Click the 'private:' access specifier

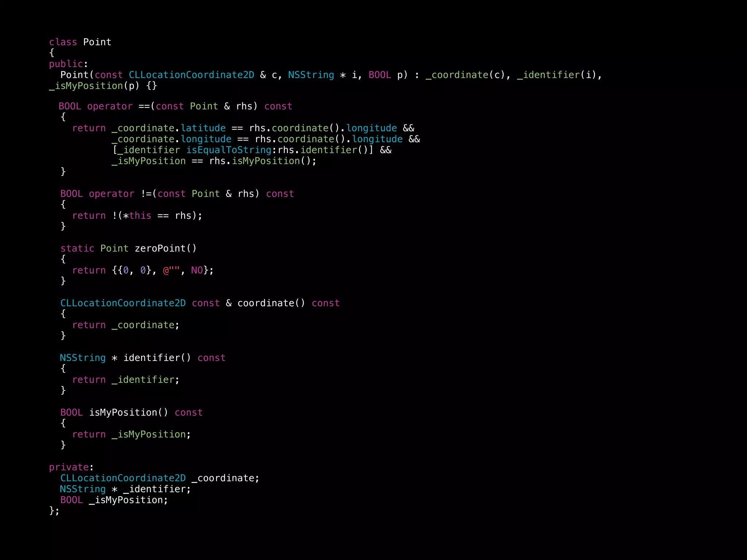pos(71,467)
